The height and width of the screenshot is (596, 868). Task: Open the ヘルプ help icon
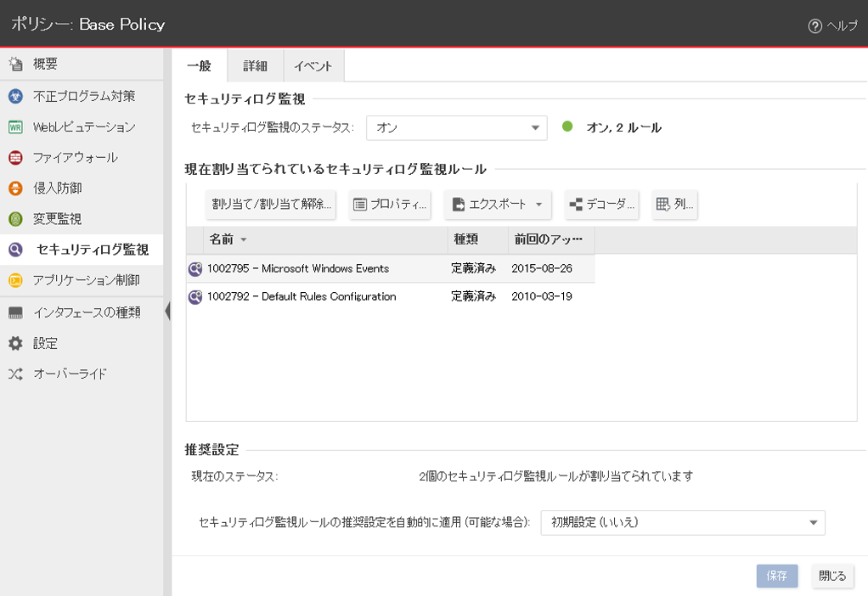[814, 25]
